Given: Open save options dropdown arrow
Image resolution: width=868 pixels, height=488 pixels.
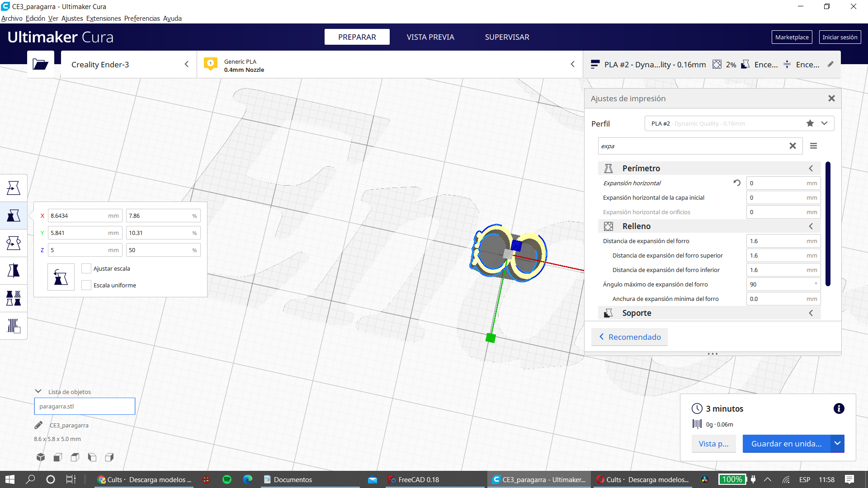Looking at the screenshot, I should (837, 444).
